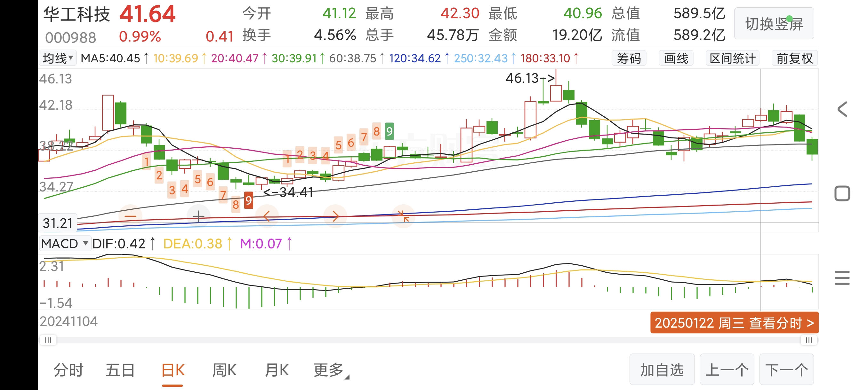
Task: Select the 周K tab
Action: [224, 370]
